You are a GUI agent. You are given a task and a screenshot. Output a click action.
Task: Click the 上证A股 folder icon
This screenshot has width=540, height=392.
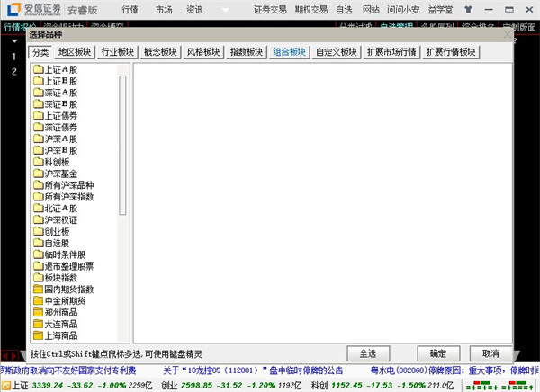point(38,68)
